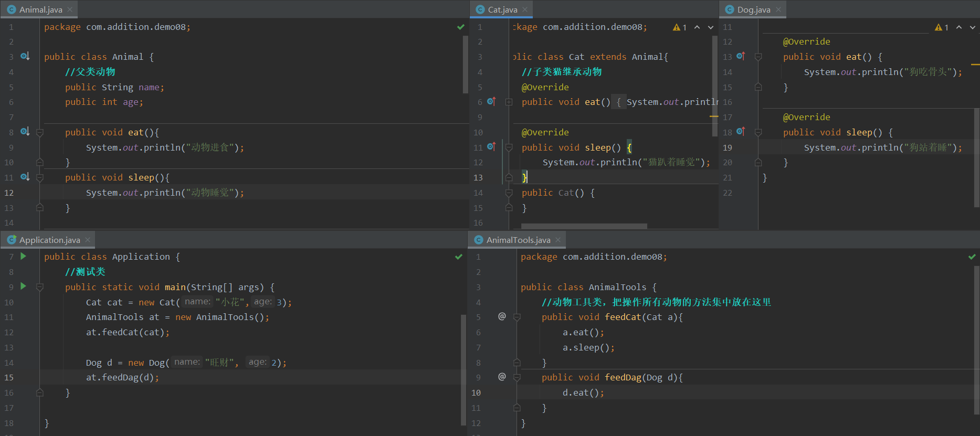Click 'a.sleep();' in AnimalTools.java
980x436 pixels.
click(x=588, y=347)
